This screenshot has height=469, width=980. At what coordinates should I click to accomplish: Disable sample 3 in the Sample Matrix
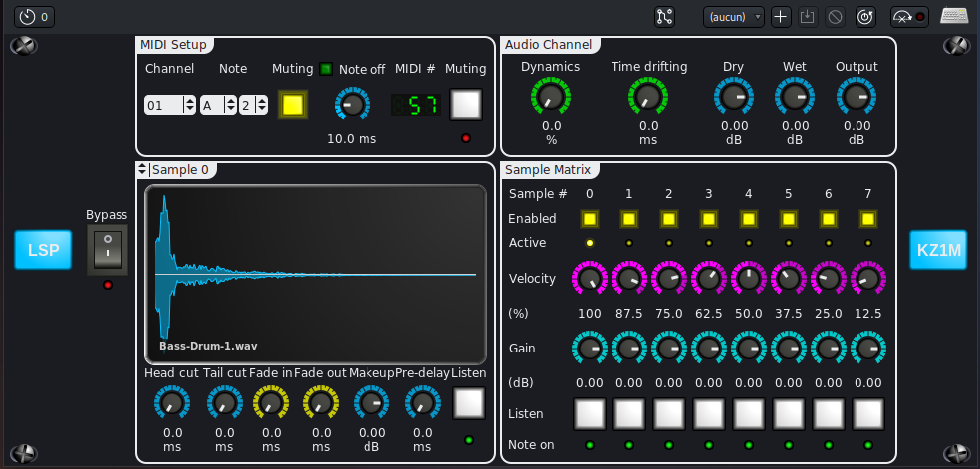[x=709, y=219]
